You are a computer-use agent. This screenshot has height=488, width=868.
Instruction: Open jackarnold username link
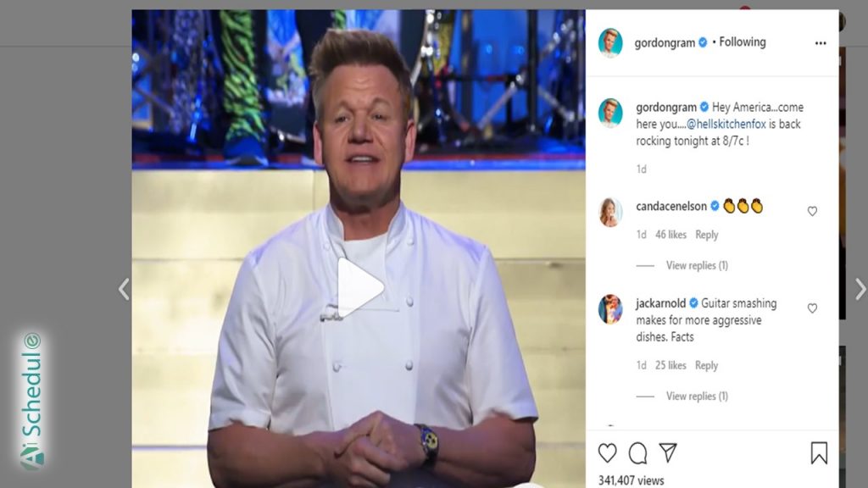click(x=660, y=303)
